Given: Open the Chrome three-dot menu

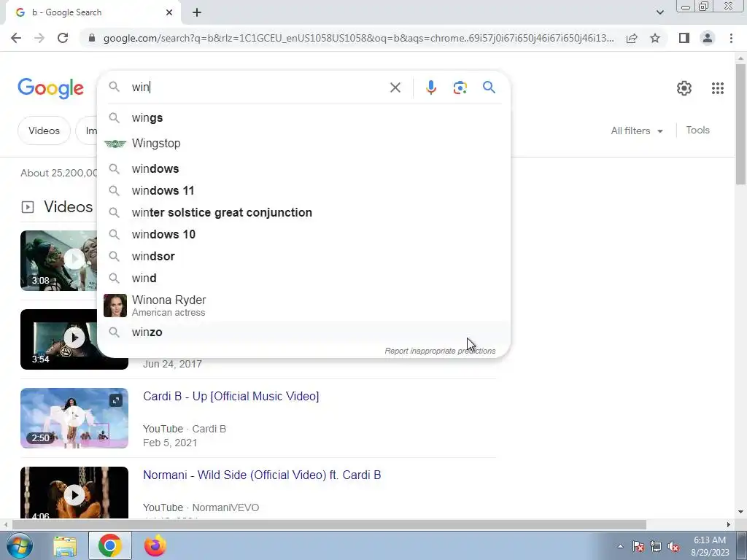Looking at the screenshot, I should tap(731, 38).
